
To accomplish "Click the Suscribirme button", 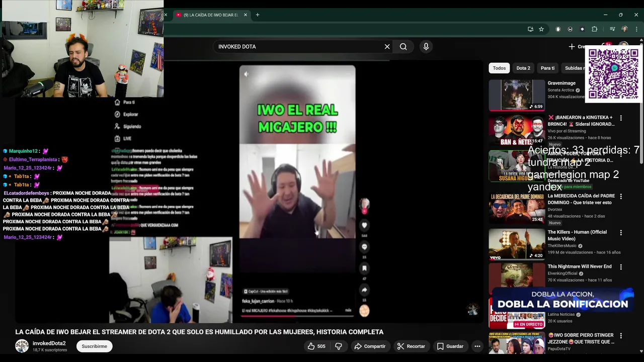I will tap(94, 346).
